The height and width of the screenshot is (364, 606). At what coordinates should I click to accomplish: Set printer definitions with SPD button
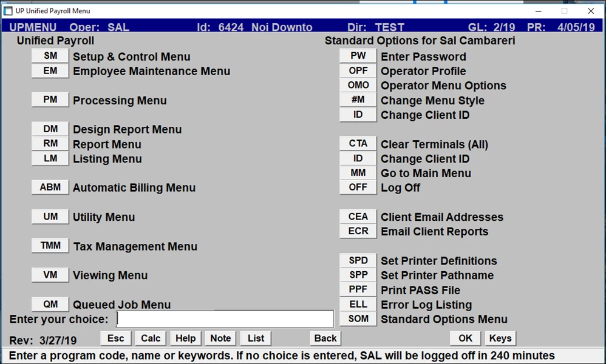pyautogui.click(x=358, y=260)
